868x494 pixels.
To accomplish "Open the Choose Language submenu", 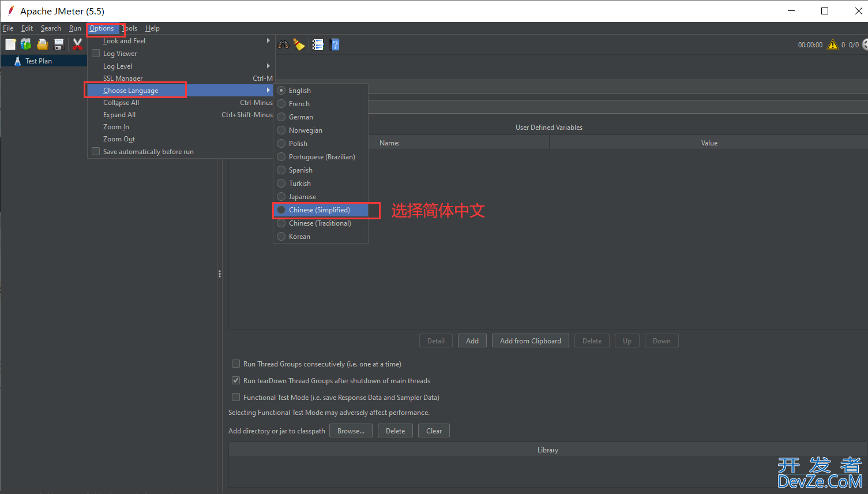I will coord(180,90).
